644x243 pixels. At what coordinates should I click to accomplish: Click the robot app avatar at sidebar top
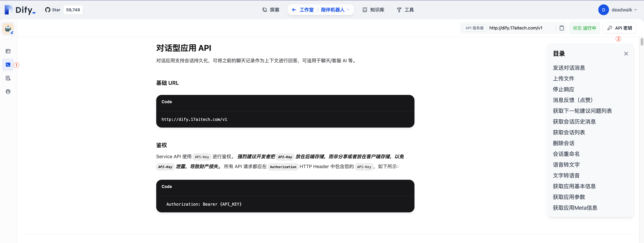(x=8, y=29)
